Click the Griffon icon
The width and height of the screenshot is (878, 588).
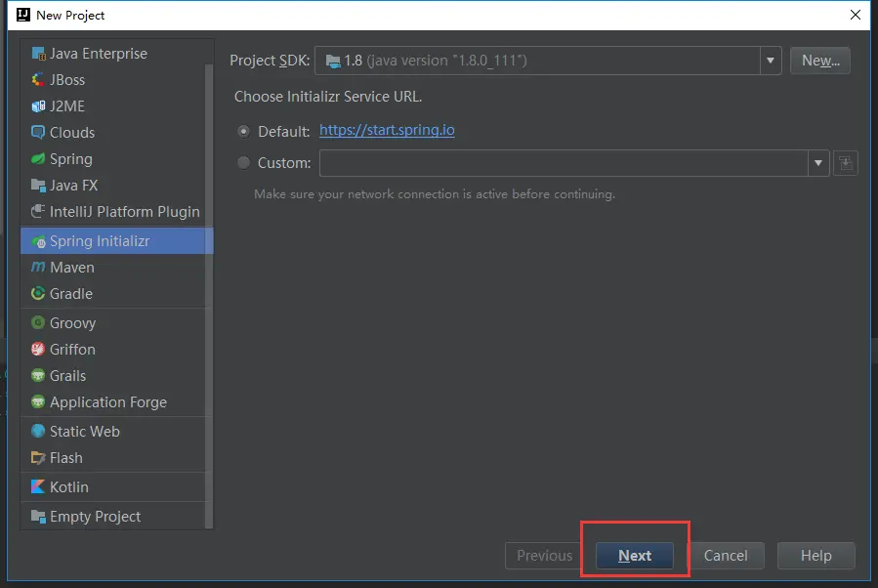[x=38, y=350]
